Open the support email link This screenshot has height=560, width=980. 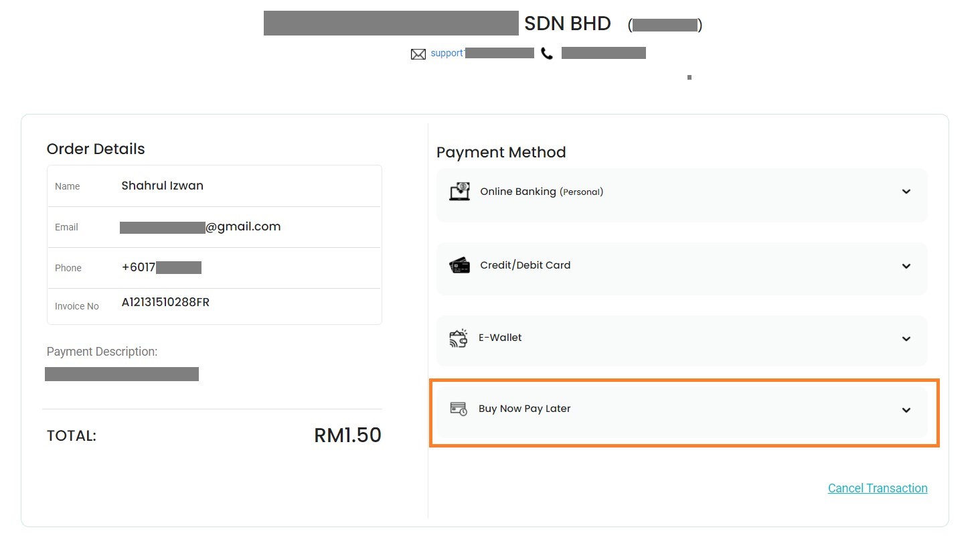pyautogui.click(x=447, y=53)
